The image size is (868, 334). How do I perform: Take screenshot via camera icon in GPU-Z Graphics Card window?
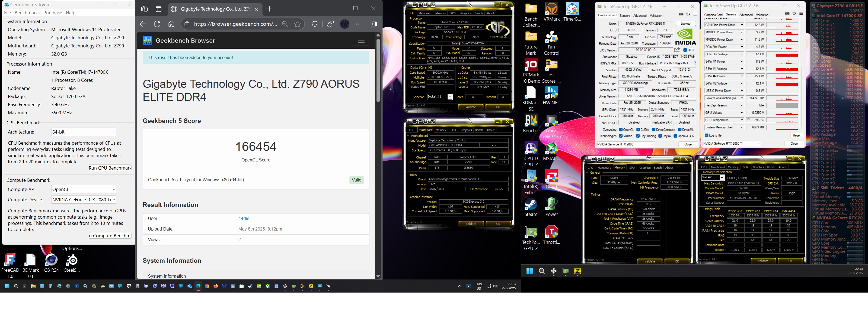click(681, 14)
